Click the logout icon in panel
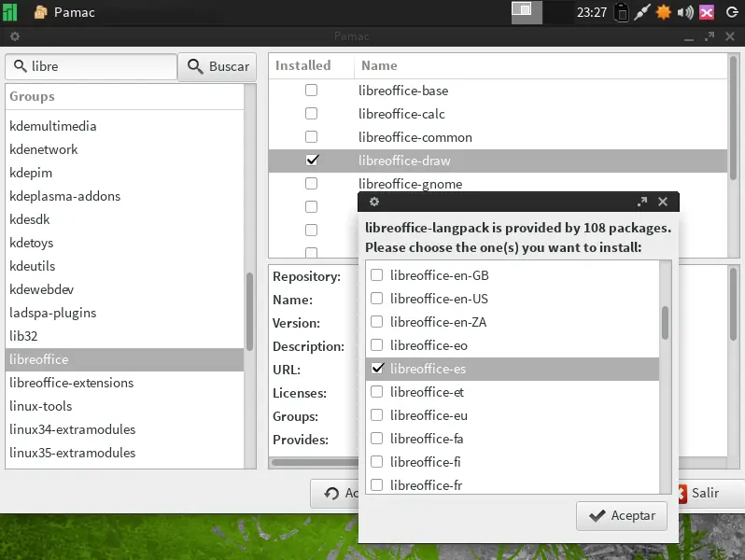Viewport: 745px width, 560px height. point(732,12)
